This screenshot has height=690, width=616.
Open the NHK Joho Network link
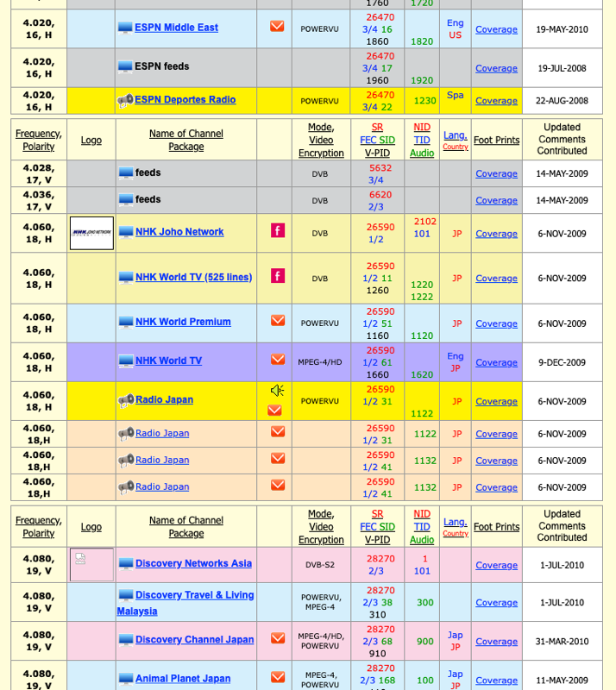point(179,232)
